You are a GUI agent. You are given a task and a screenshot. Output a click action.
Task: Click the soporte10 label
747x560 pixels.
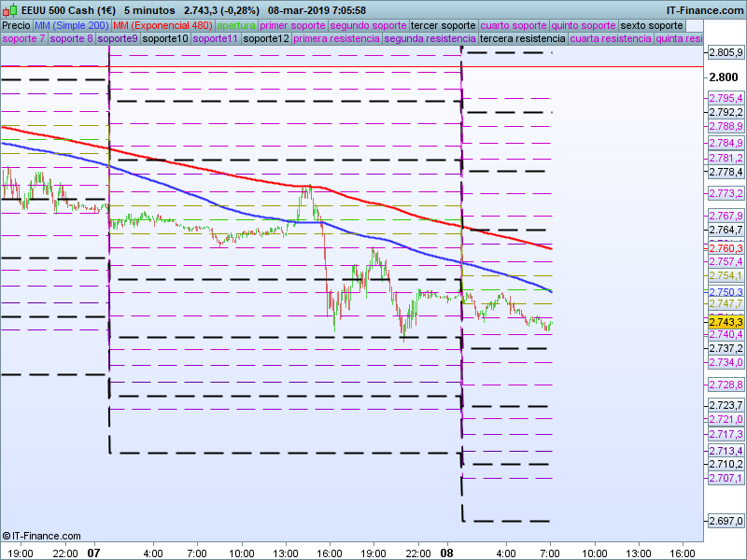point(166,38)
